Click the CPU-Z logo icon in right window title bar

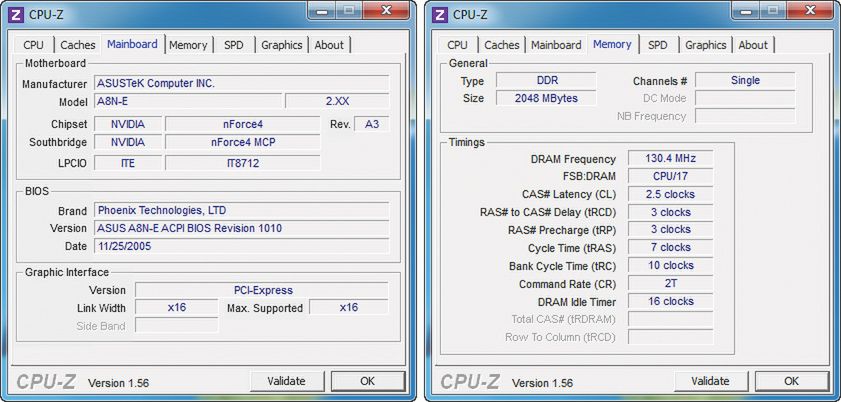coord(440,14)
